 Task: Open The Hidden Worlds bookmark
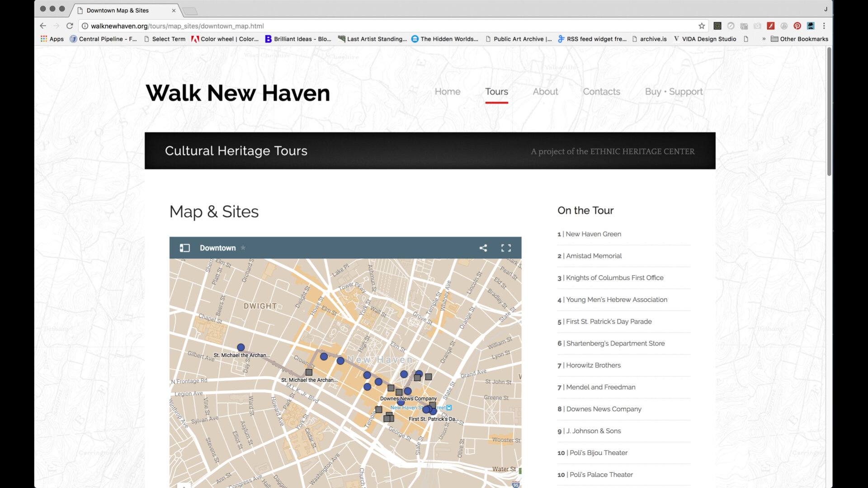(445, 39)
